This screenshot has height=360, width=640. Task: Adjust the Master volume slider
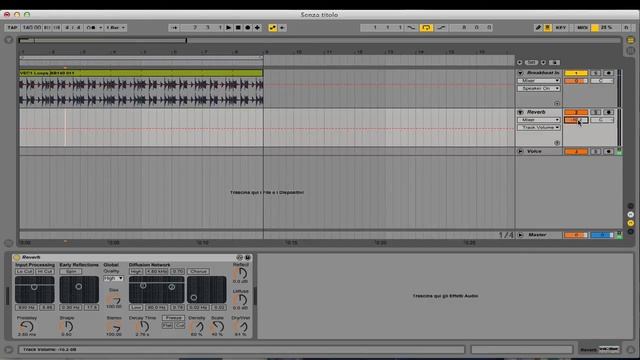point(576,235)
